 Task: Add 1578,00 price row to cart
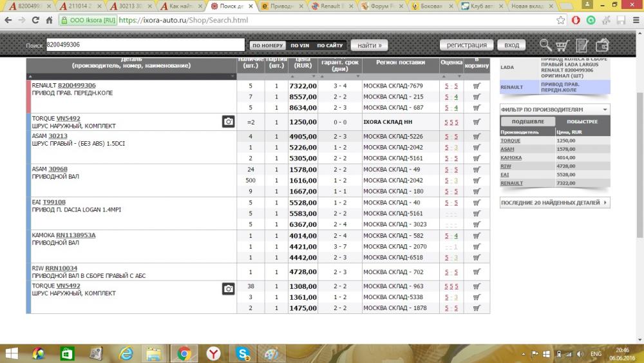[x=477, y=170]
